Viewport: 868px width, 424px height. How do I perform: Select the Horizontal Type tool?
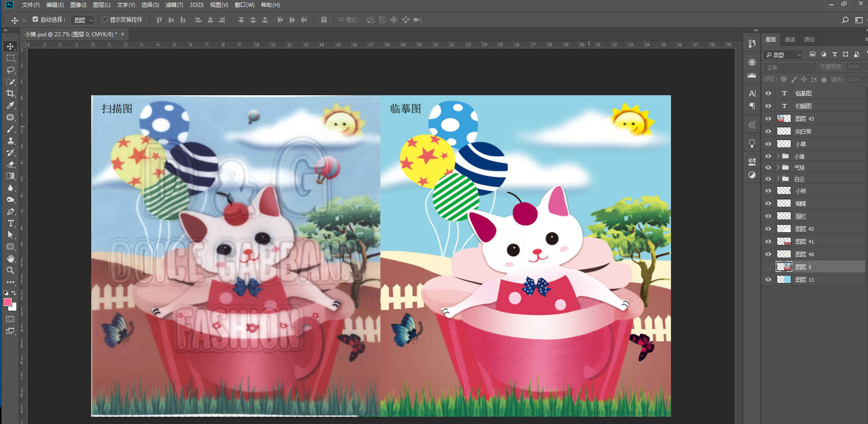point(10,223)
